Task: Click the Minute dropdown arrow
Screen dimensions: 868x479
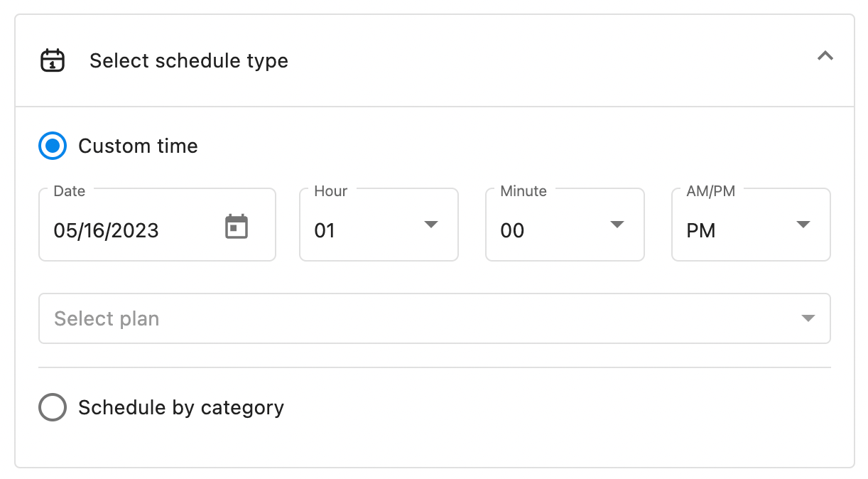Action: (617, 225)
